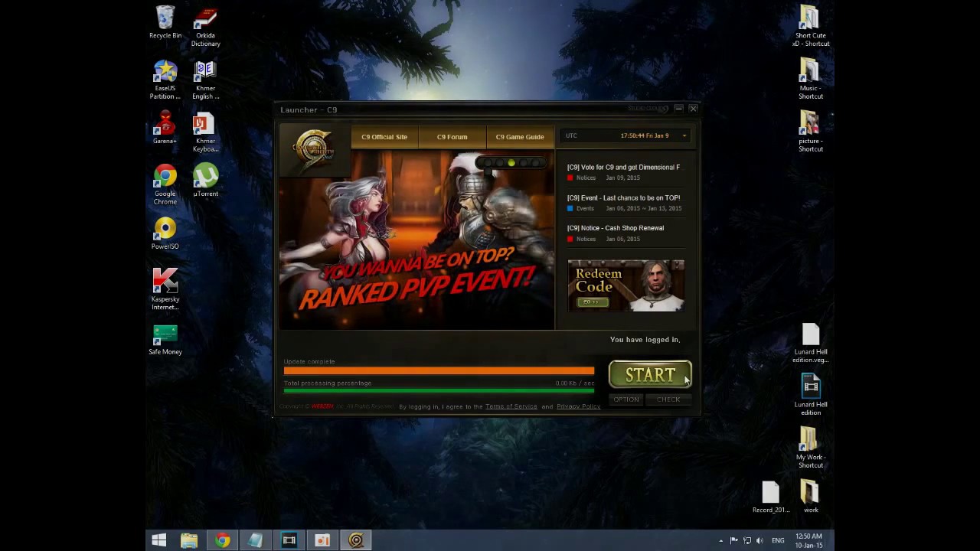Viewport: 980px width, 551px height.
Task: Open Notice Cash Shop Renewal news item
Action: click(616, 228)
